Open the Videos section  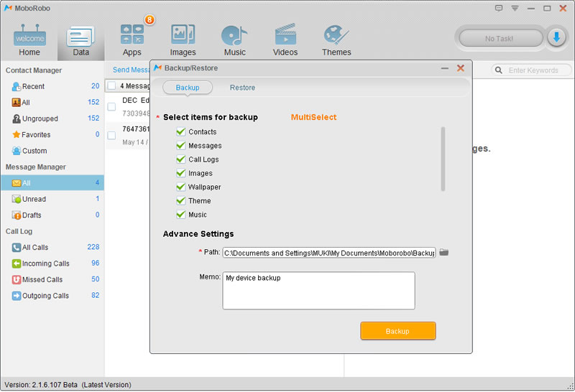coord(285,40)
